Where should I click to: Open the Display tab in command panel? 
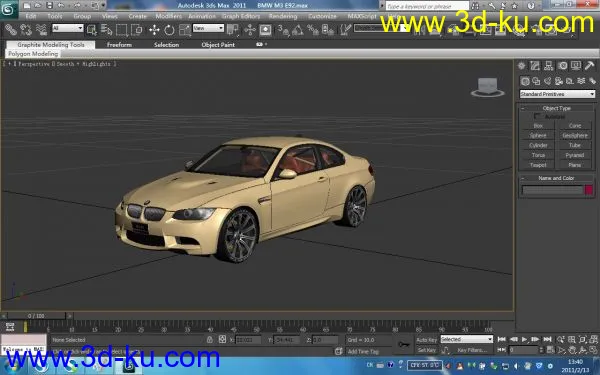(576, 65)
